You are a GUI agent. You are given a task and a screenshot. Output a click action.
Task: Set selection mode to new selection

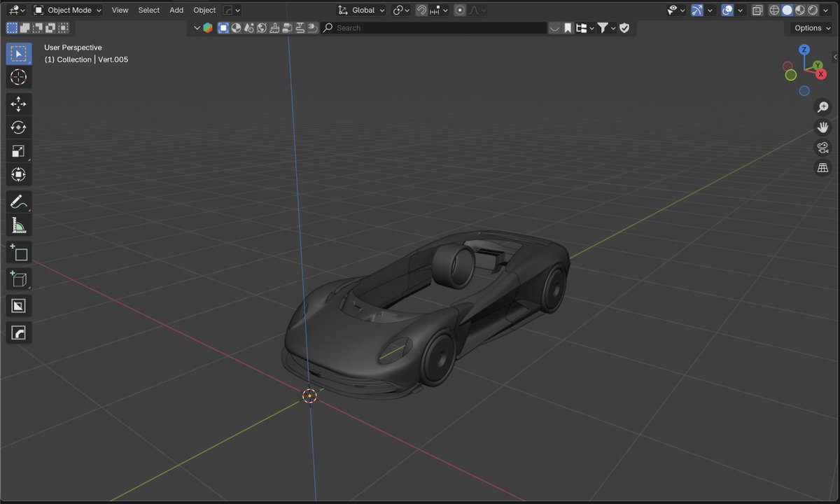tap(12, 28)
